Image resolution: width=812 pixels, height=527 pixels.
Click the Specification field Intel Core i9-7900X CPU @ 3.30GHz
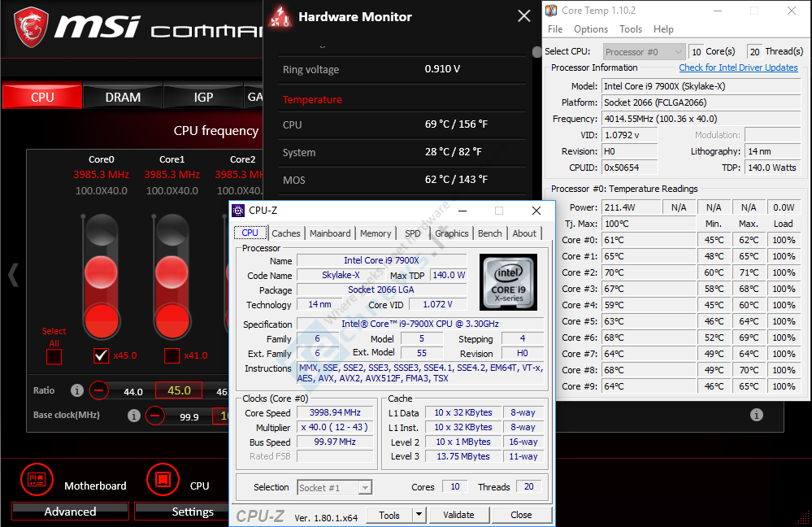click(x=420, y=324)
